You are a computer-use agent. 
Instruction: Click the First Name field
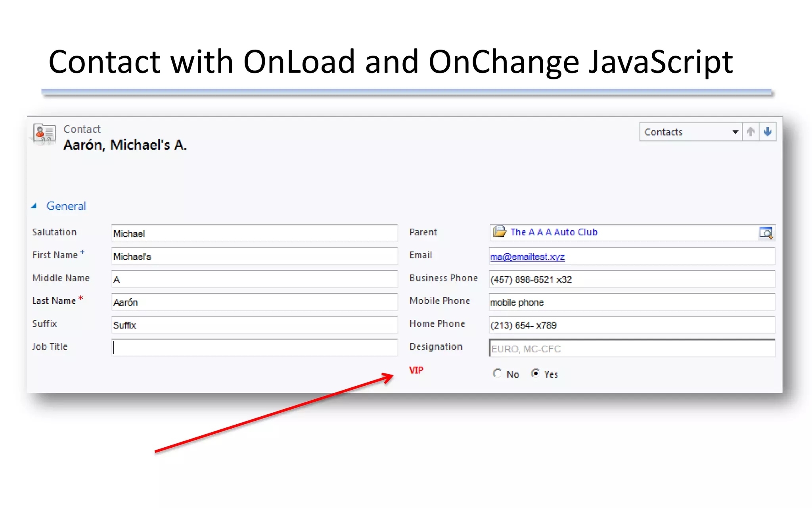coord(254,256)
